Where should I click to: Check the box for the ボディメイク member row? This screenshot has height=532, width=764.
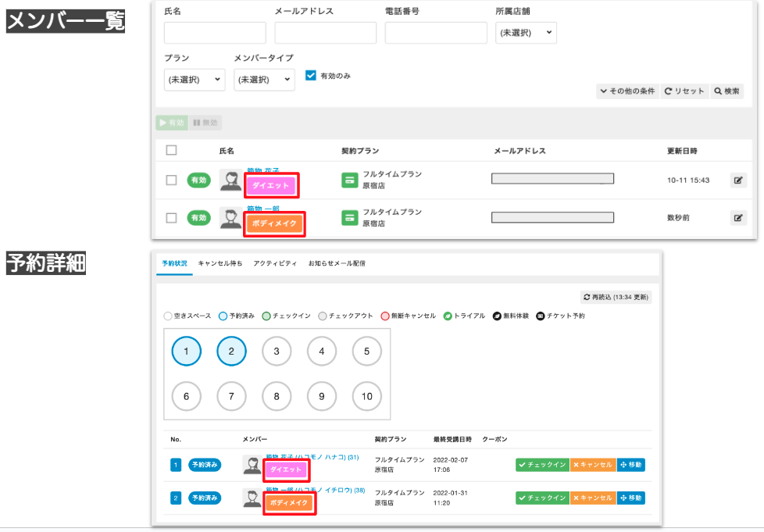(x=172, y=218)
